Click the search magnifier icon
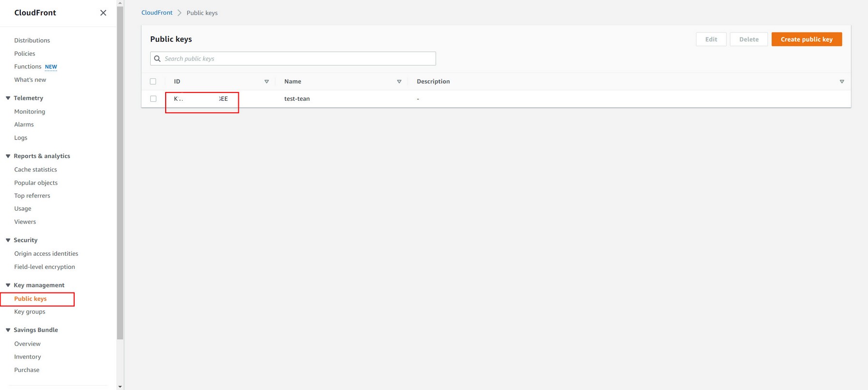Image resolution: width=868 pixels, height=390 pixels. coord(157,59)
